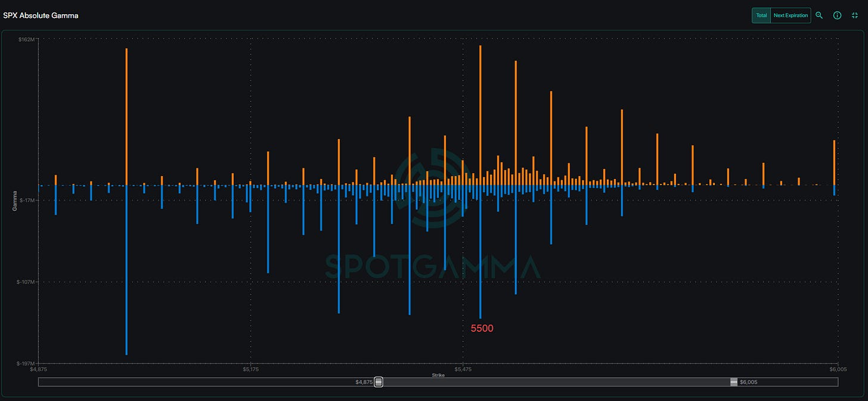
Task: Click the red 5500 strike annotation
Action: click(482, 328)
